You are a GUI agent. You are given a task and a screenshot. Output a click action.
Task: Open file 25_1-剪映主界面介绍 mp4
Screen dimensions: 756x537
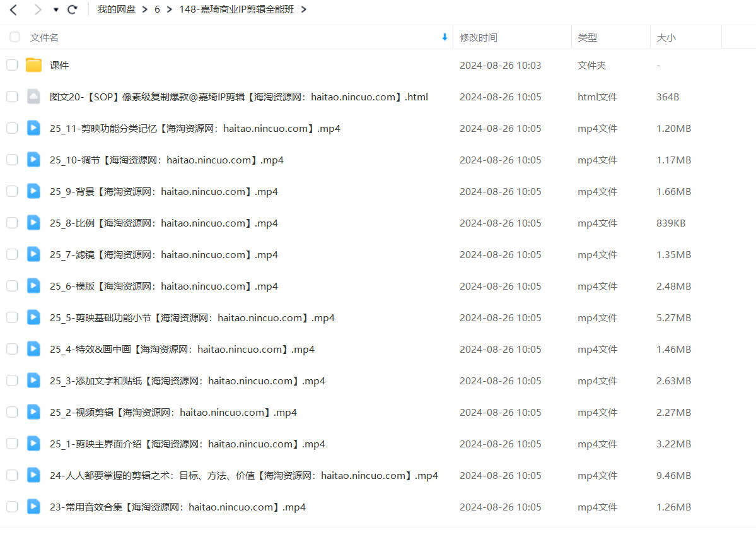pos(187,444)
